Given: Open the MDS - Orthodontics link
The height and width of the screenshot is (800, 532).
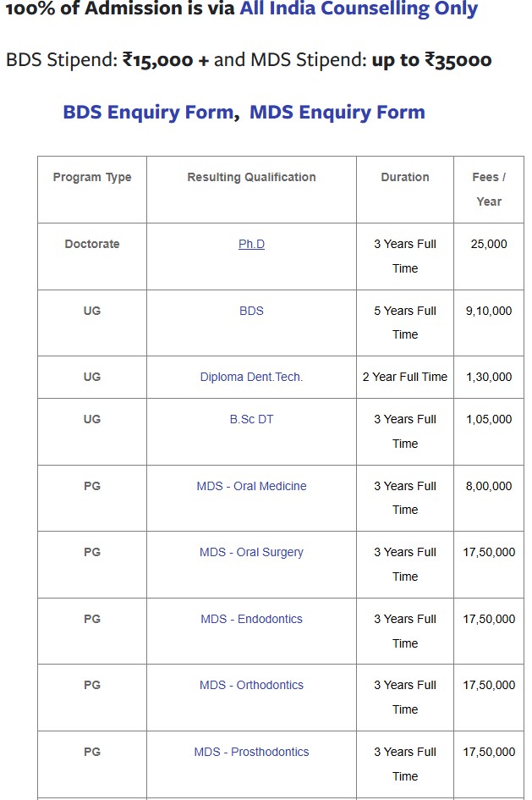Looking at the screenshot, I should pyautogui.click(x=251, y=685).
